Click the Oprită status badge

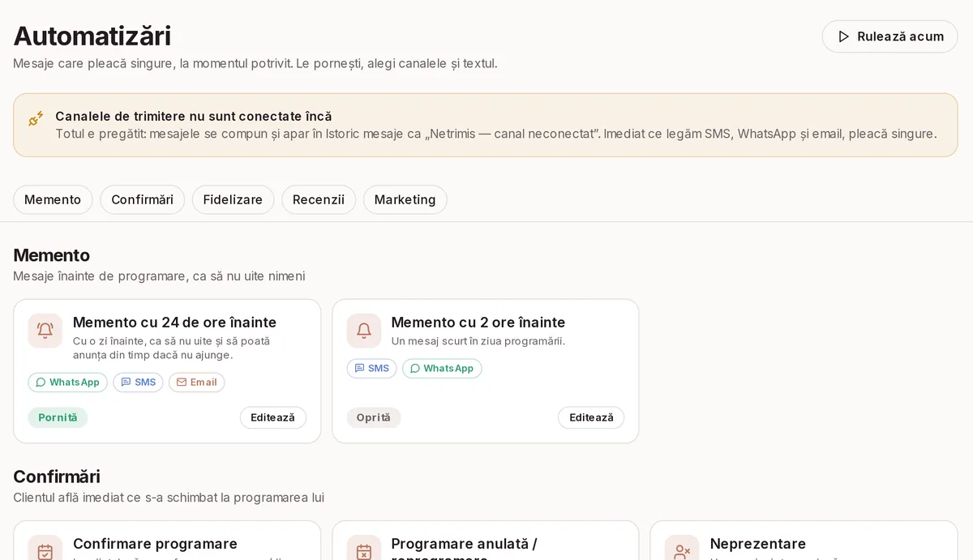(374, 417)
